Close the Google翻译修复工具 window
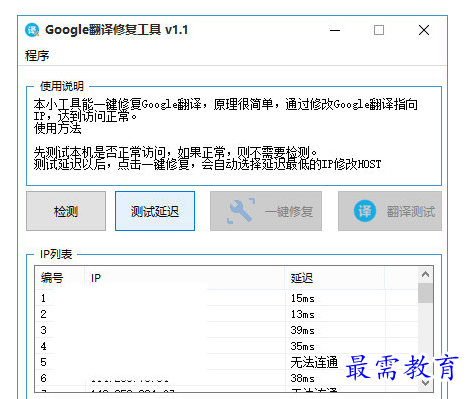The image size is (467, 399). pos(424,30)
